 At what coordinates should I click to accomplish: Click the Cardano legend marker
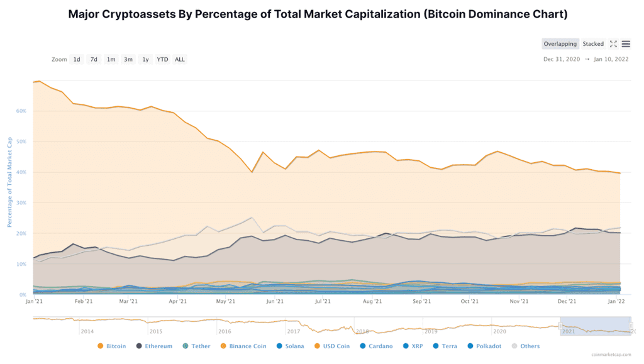(x=363, y=346)
